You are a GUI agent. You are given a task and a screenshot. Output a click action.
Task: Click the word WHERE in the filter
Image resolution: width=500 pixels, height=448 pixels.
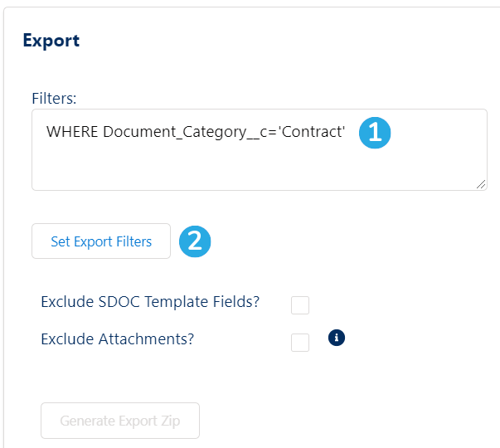(72, 132)
